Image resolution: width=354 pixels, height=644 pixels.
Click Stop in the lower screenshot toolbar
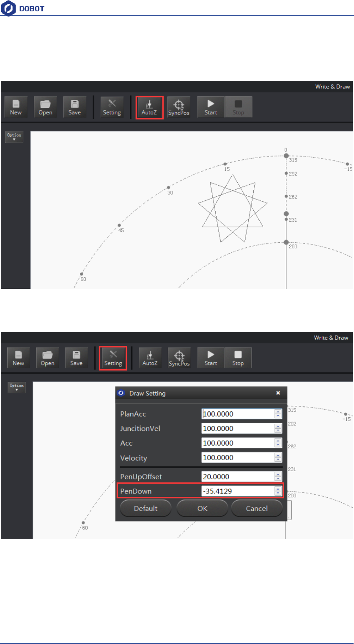tap(238, 358)
